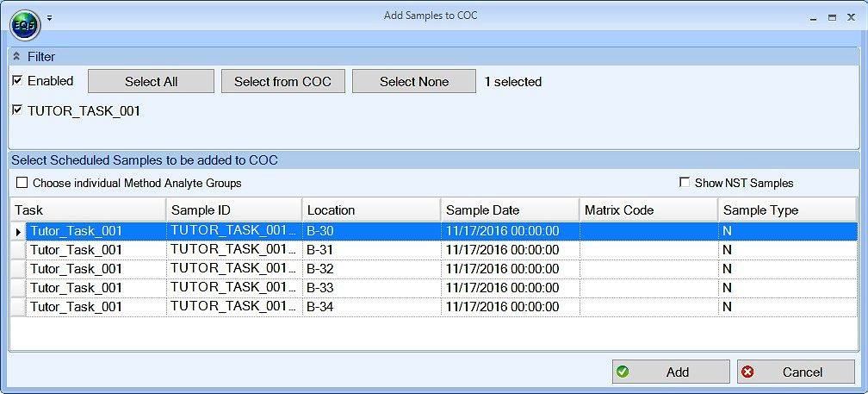Enable Choose individual Method Analyte Groups

click(22, 183)
